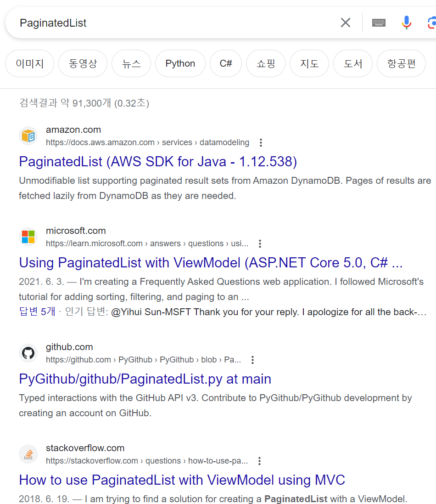Open the on-screen keyboard input tool
Viewport: 436px width, 504px height.
tap(379, 23)
